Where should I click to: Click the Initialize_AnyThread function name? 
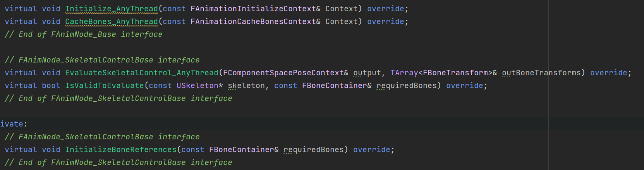112,9
